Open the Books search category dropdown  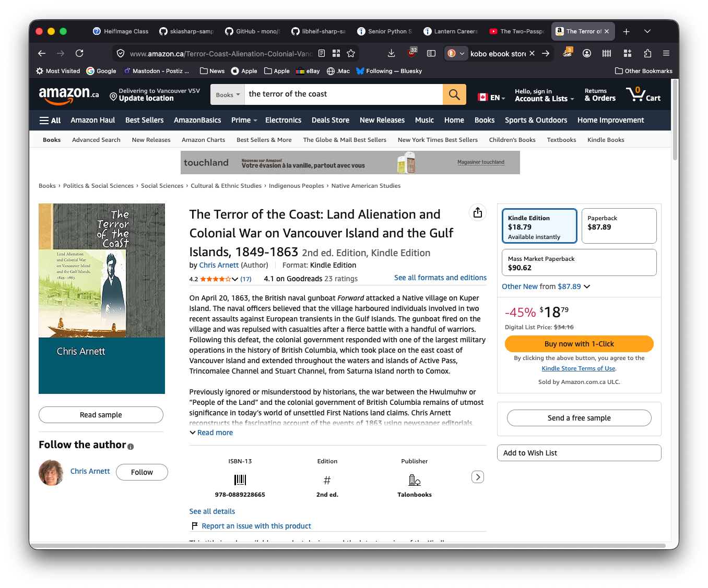coord(228,95)
